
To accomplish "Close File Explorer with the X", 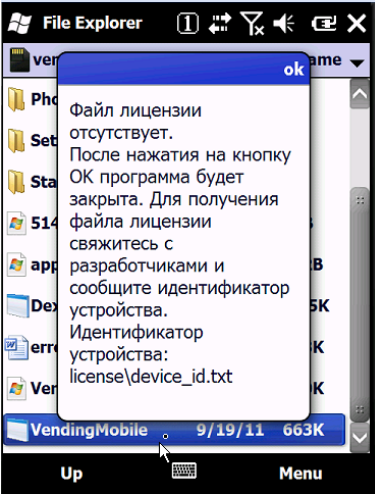I will [x=356, y=24].
